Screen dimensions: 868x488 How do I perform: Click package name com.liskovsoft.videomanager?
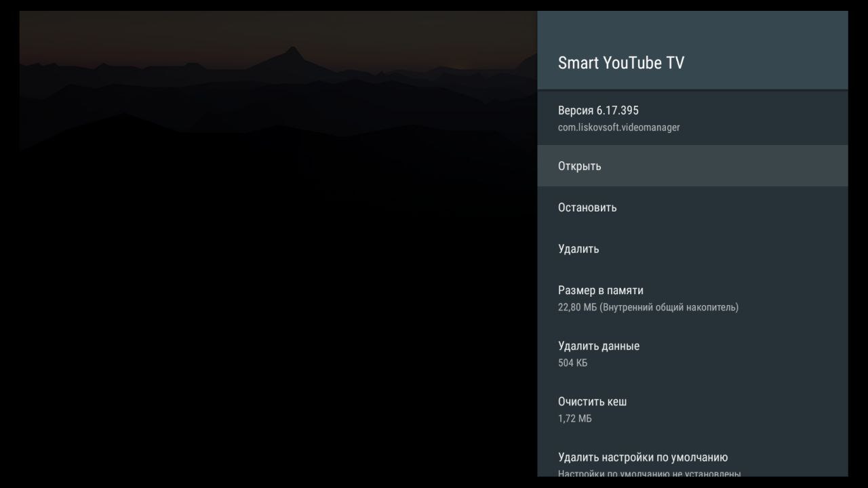(618, 127)
